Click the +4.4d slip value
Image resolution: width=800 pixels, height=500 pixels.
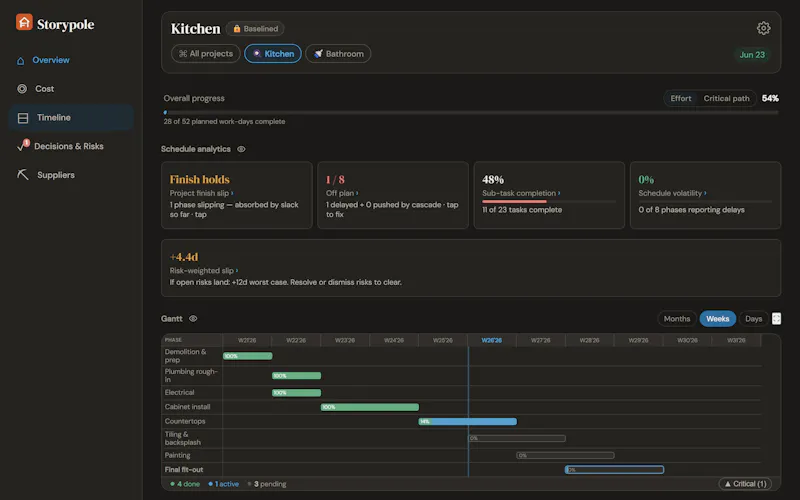[184, 257]
